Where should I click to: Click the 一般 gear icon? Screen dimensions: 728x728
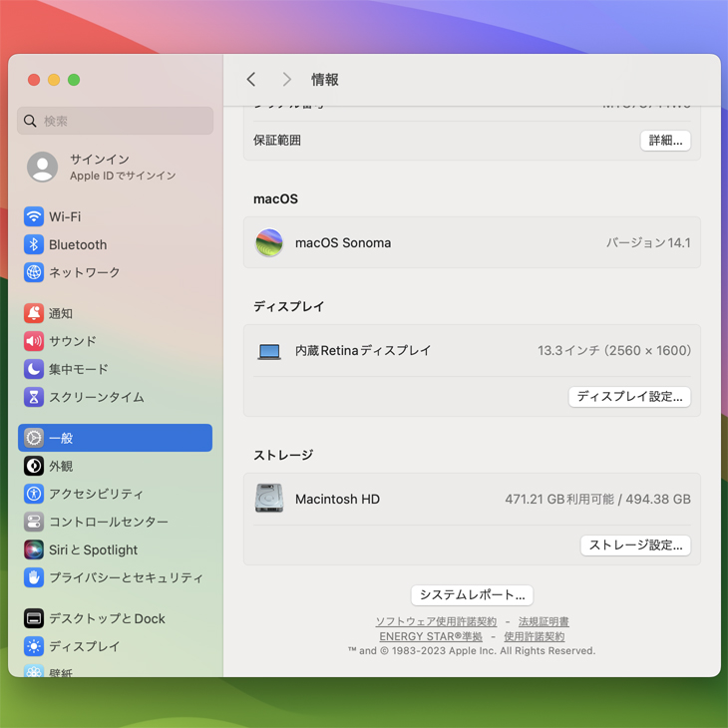click(x=34, y=438)
